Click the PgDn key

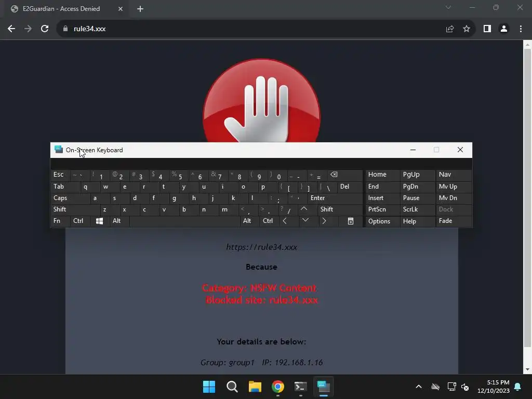coord(417,187)
